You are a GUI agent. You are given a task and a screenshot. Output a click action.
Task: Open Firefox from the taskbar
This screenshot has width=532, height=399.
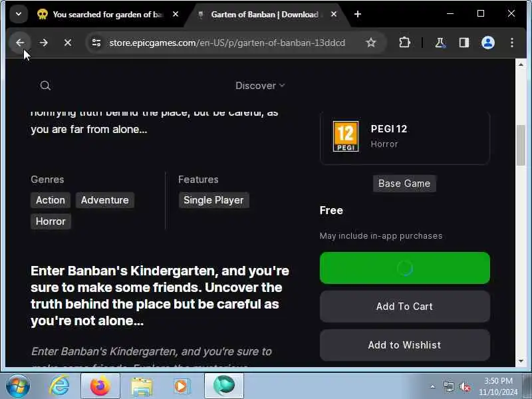click(100, 386)
